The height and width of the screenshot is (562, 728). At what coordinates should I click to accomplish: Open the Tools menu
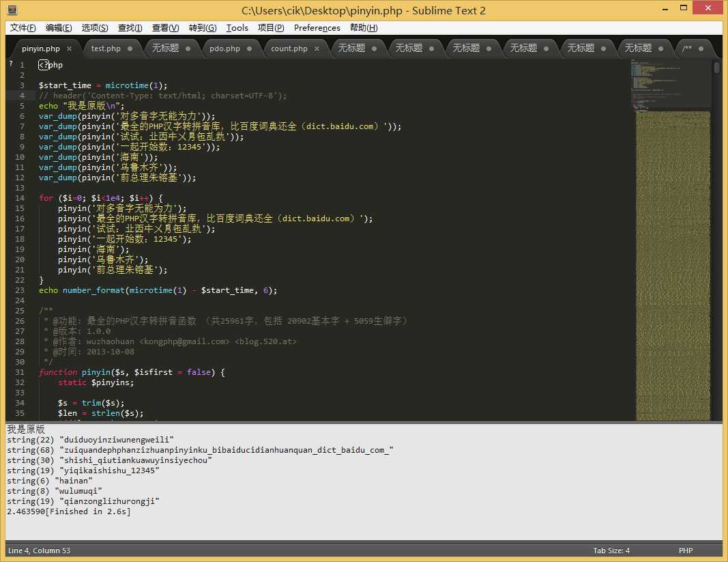(x=237, y=28)
